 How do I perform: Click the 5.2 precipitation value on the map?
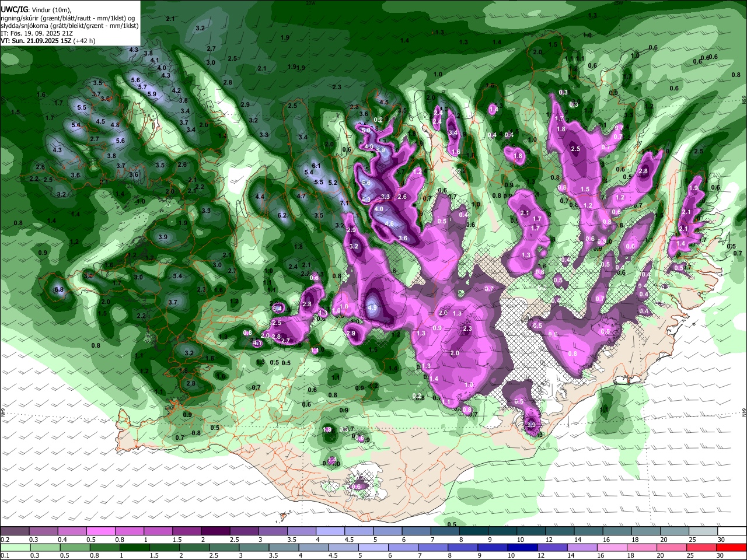coord(333,183)
